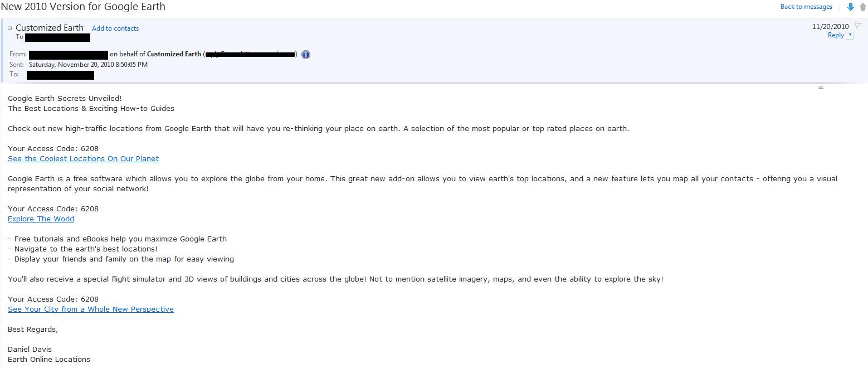This screenshot has width=868, height=368.
Task: Add Customized Earth to contacts
Action: pyautogui.click(x=115, y=28)
